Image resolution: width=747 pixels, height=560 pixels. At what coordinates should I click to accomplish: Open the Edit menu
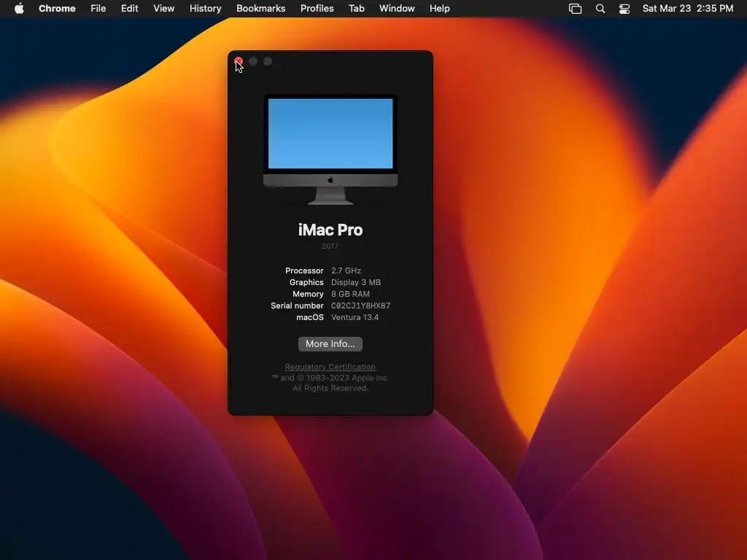tap(129, 9)
